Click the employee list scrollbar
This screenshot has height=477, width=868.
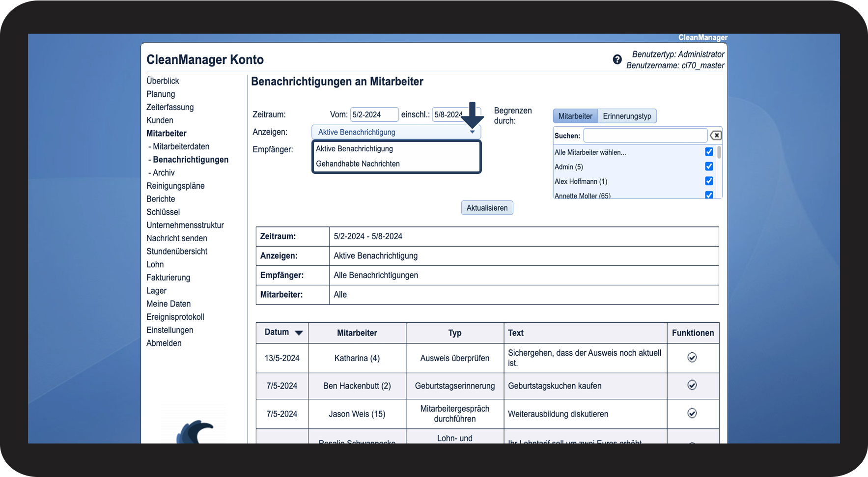coord(719,171)
